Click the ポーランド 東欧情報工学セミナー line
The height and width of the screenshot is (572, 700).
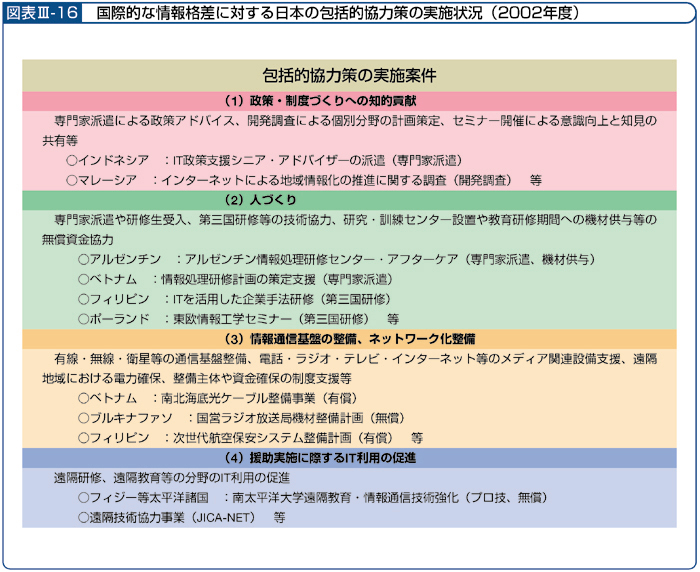pos(238,319)
